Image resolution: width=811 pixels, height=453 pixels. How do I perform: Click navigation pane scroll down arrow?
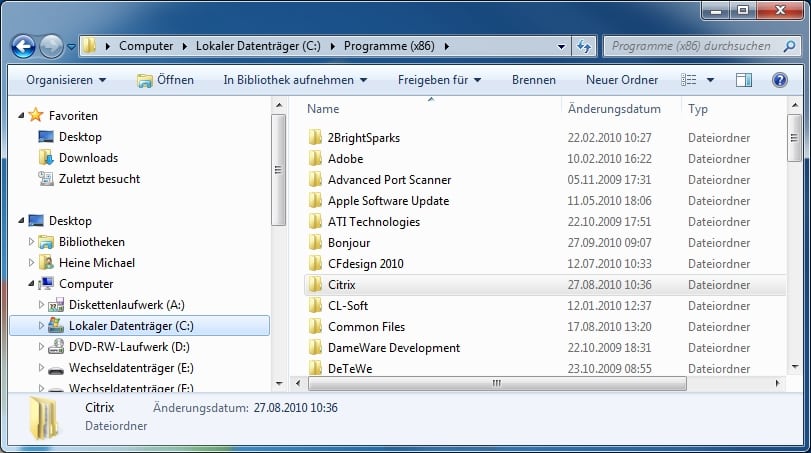pyautogui.click(x=279, y=384)
